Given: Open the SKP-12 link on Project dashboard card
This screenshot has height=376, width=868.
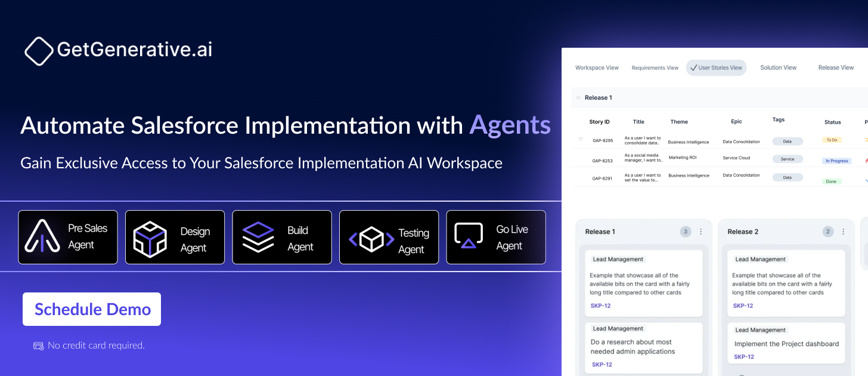Looking at the screenshot, I should click(x=743, y=357).
